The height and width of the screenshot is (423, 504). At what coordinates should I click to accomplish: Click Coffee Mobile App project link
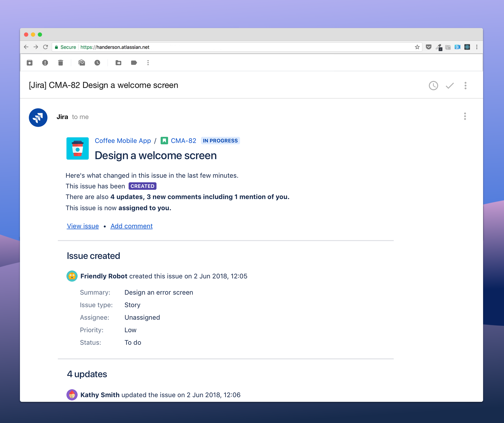tap(123, 141)
